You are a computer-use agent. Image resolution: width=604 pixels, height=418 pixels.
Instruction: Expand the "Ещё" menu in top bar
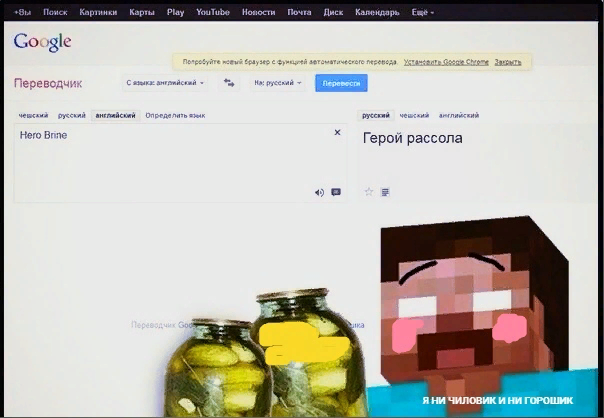[422, 12]
